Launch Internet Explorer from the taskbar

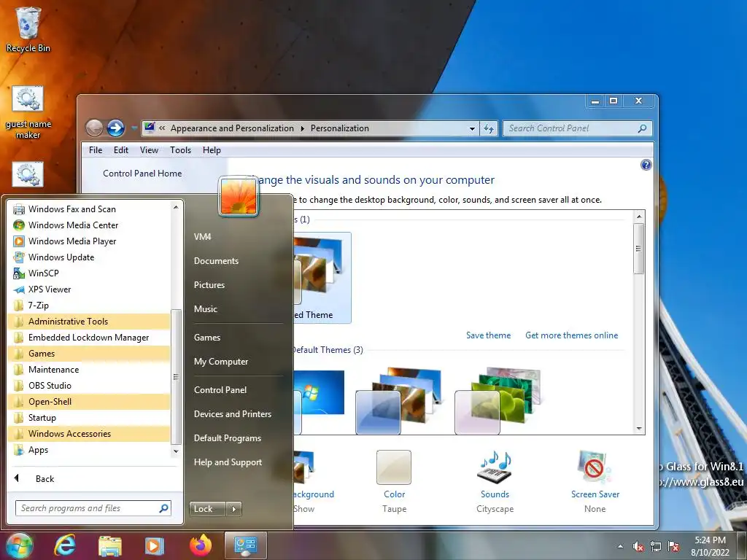point(65,545)
